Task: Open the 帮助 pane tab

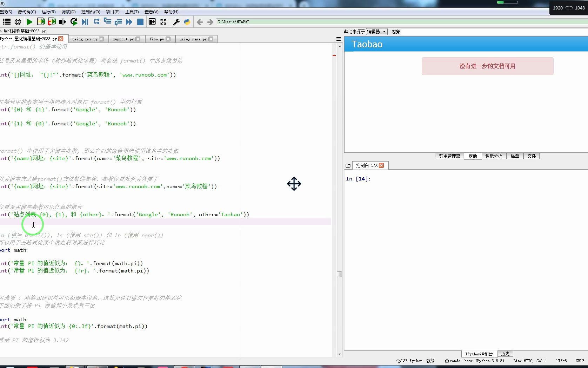Action: [473, 156]
